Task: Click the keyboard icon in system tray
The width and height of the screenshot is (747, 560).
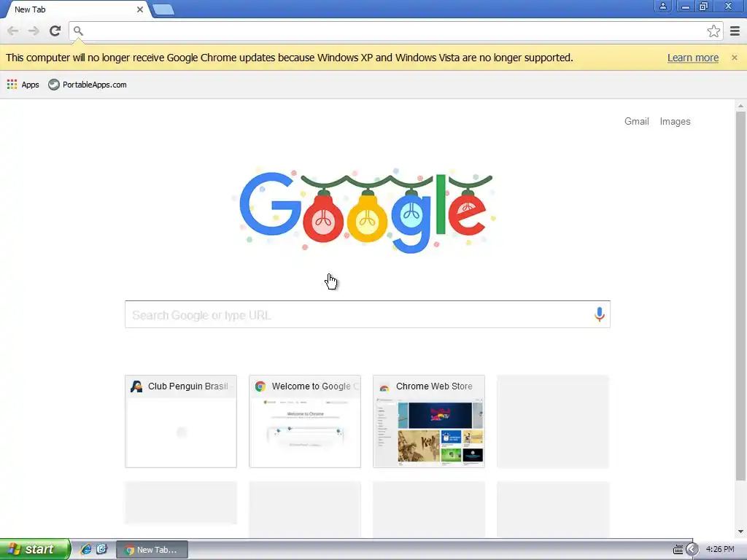Action: 678,550
